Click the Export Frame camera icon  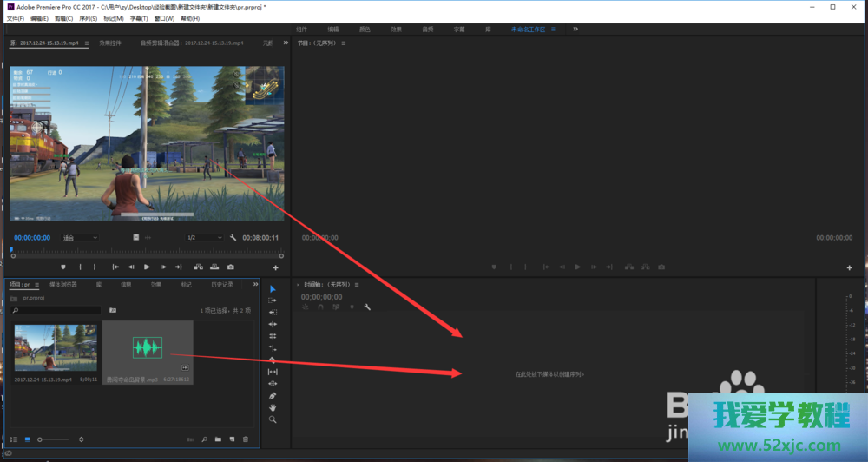tap(230, 267)
